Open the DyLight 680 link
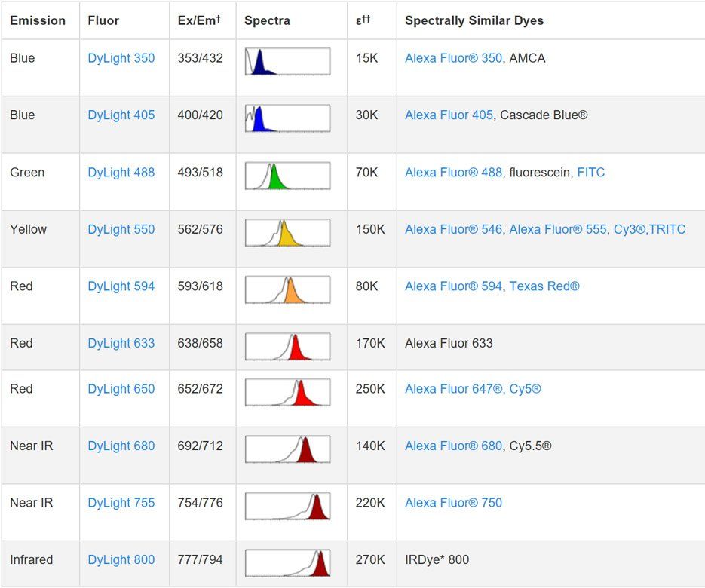The image size is (705, 588). click(121, 446)
